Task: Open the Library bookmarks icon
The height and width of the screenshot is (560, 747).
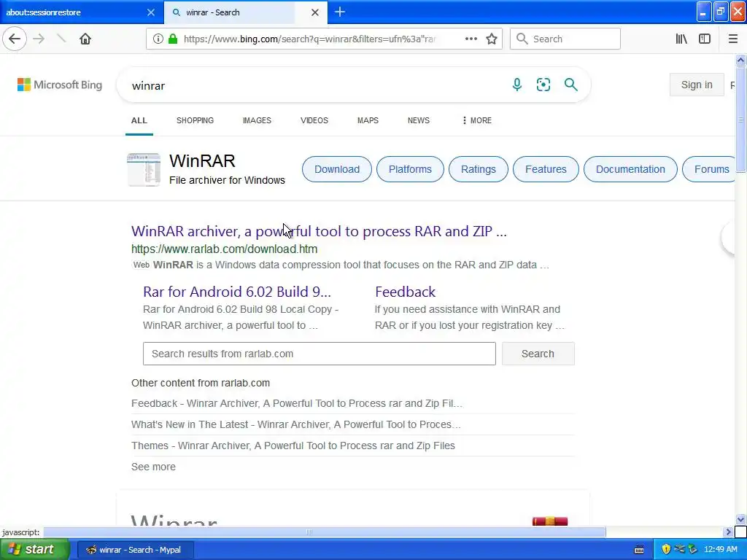Action: (x=681, y=39)
